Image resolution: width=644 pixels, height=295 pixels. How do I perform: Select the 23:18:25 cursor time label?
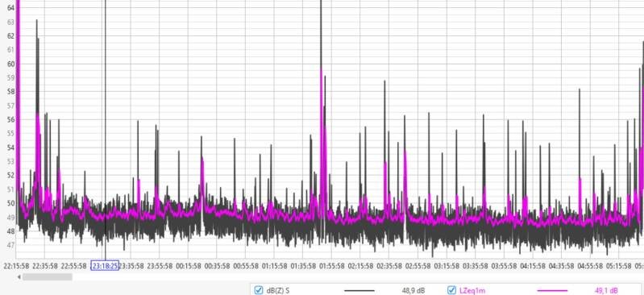105,266
